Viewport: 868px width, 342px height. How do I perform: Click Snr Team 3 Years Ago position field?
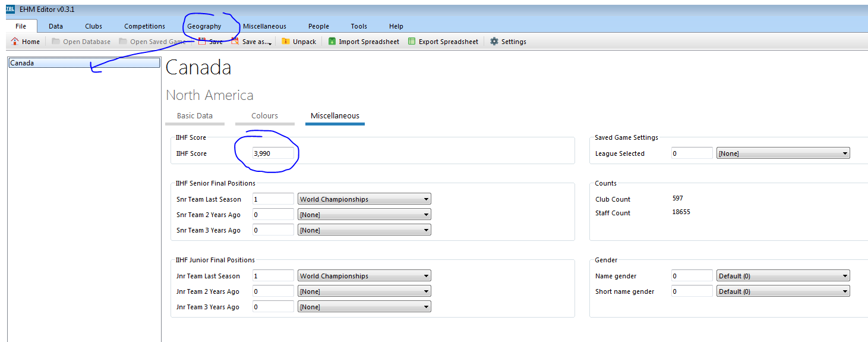[273, 230]
